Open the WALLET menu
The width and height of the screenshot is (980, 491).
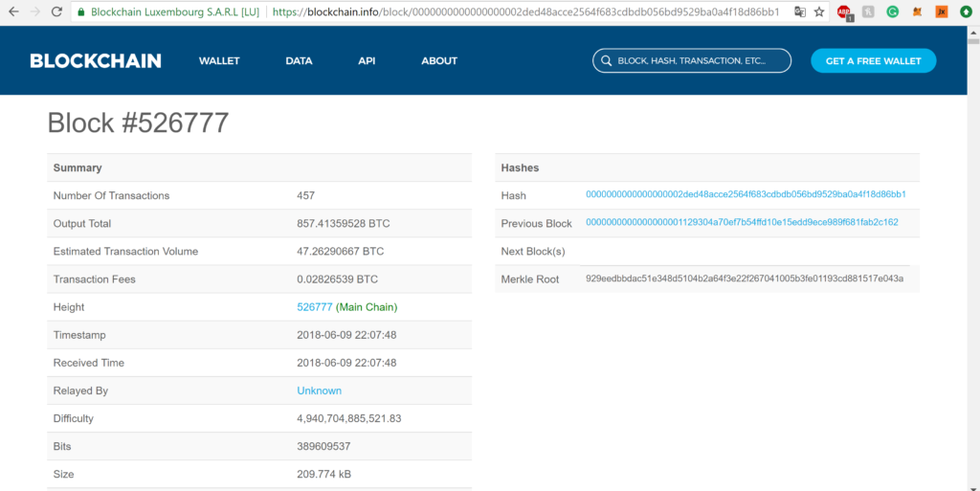[219, 61]
